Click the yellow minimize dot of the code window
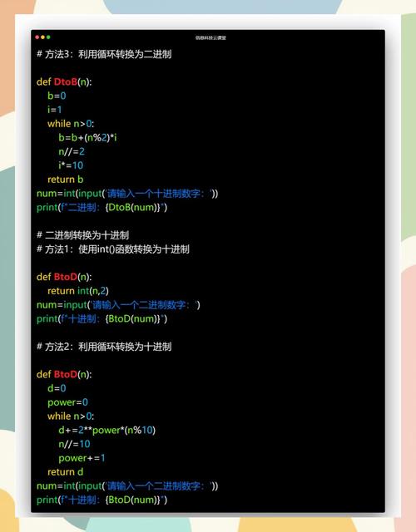The image size is (416, 532). click(x=42, y=37)
